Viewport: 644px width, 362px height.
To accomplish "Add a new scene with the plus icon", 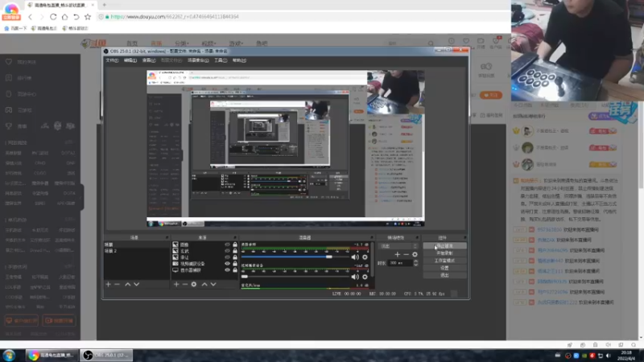I will tap(109, 284).
